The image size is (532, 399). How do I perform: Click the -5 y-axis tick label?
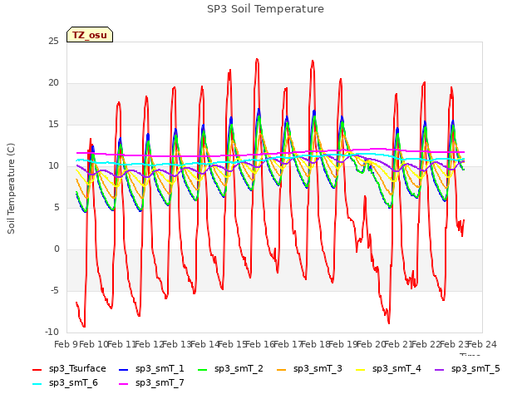point(55,291)
